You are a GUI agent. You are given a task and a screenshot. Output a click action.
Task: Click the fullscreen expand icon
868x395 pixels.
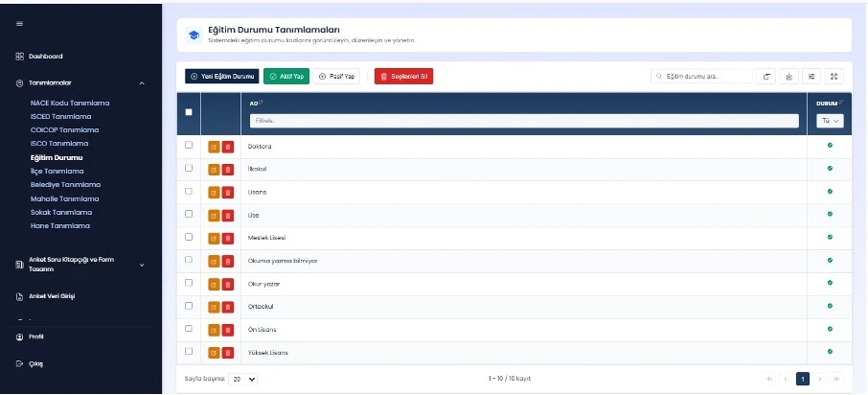[x=834, y=77]
